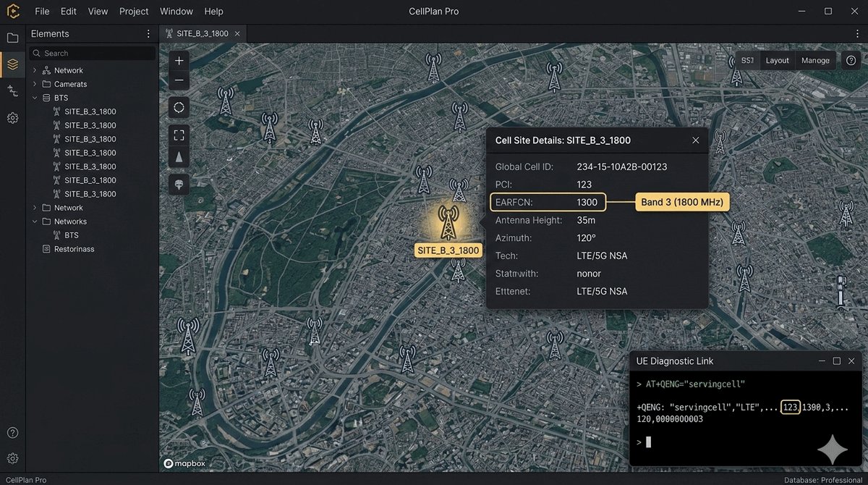This screenshot has height=485, width=868.
Task: Open Elements panel three-dot options menu
Action: 148,34
